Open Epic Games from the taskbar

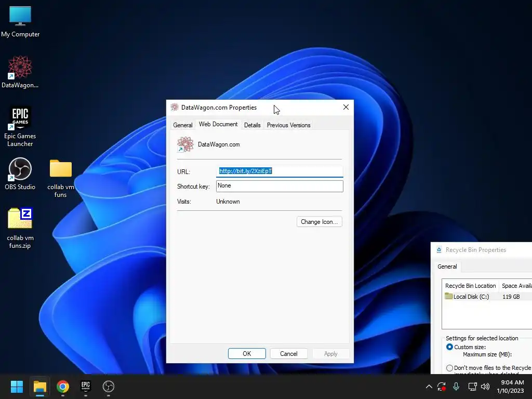tap(86, 387)
